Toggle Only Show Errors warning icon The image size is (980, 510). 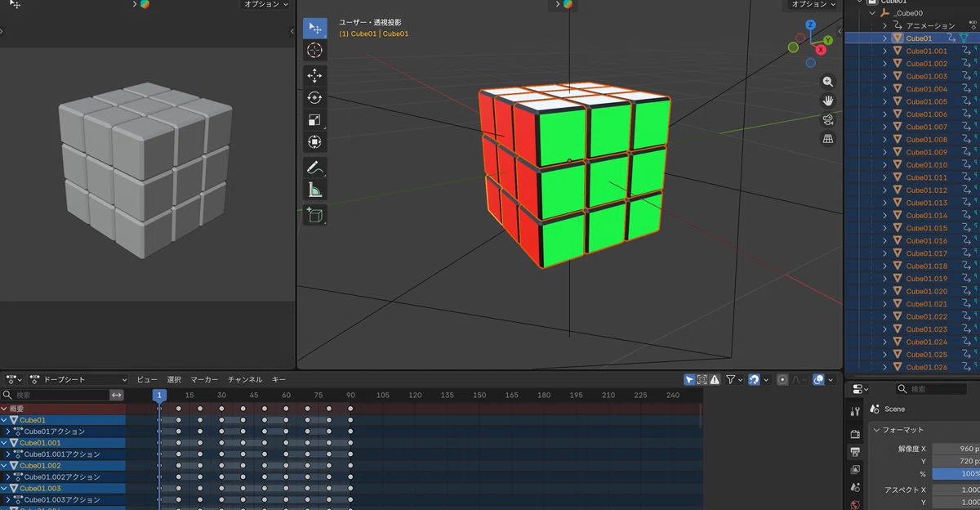pyautogui.click(x=714, y=379)
